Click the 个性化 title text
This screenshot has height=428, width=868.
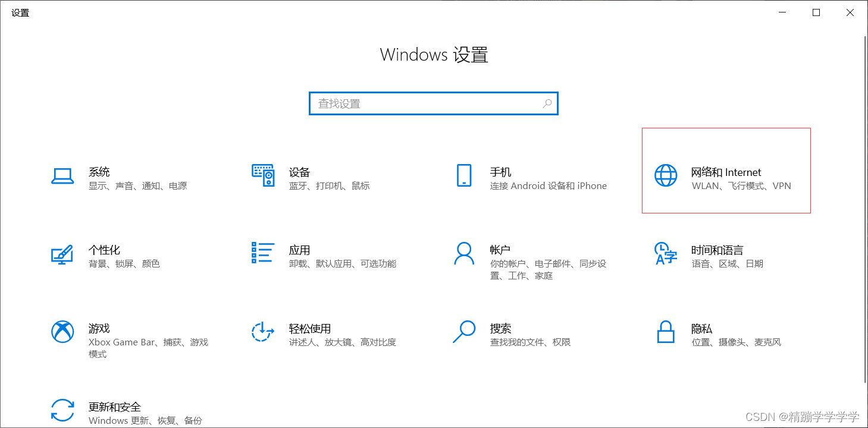coord(105,250)
